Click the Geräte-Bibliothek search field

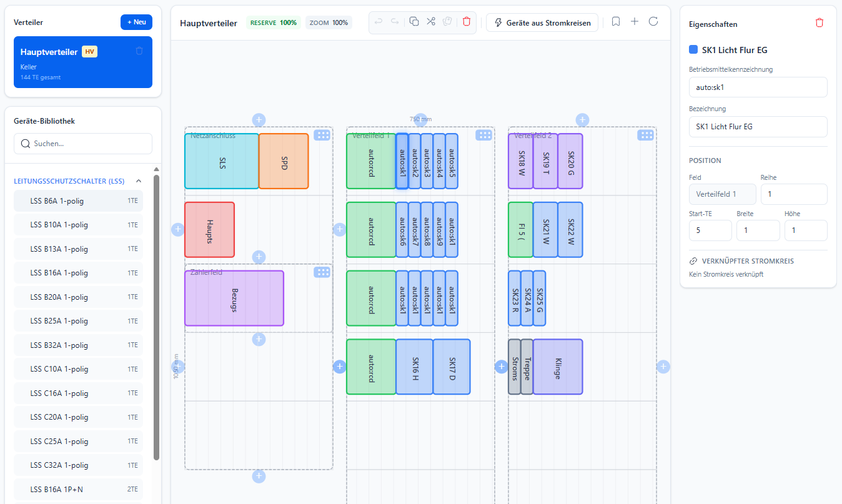tap(82, 143)
